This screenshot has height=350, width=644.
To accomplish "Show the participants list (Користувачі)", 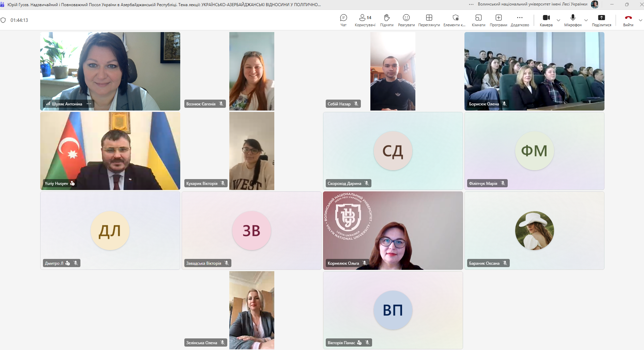I will click(365, 20).
